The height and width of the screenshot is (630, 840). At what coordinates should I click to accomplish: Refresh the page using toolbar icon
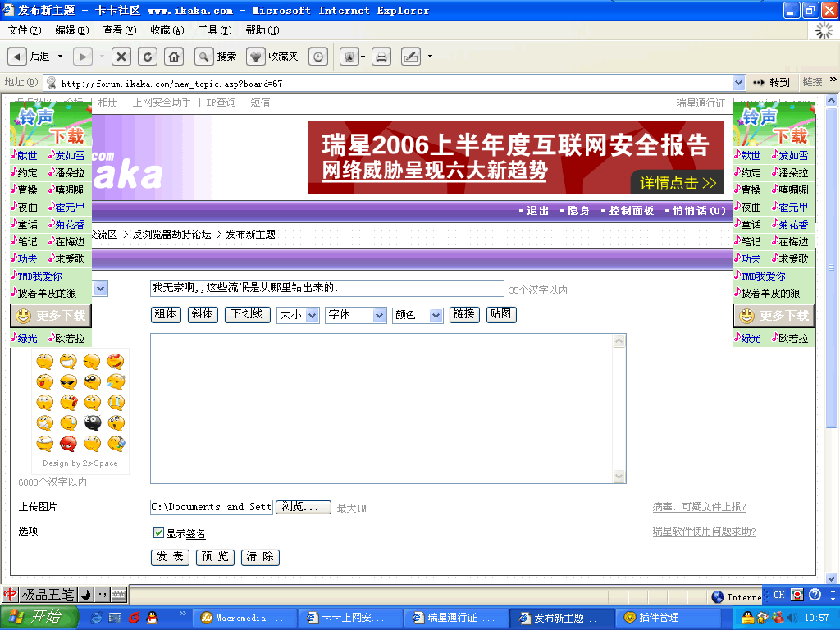pos(148,57)
